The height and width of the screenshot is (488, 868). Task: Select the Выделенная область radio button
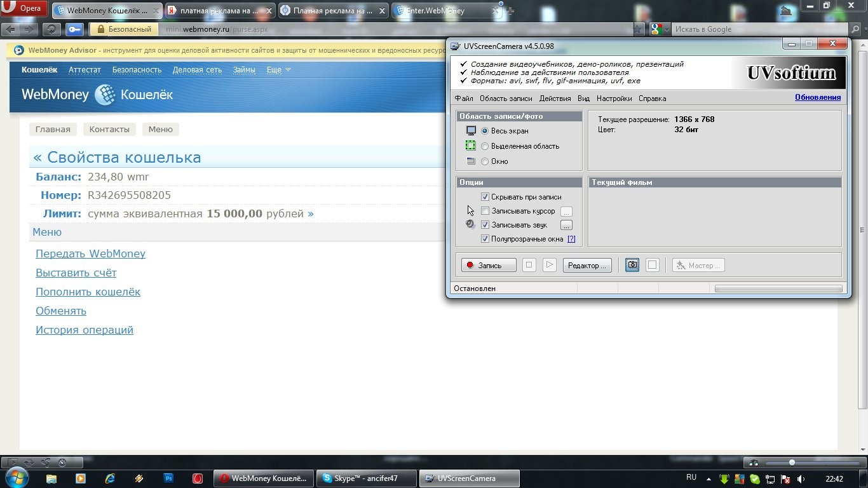[485, 146]
